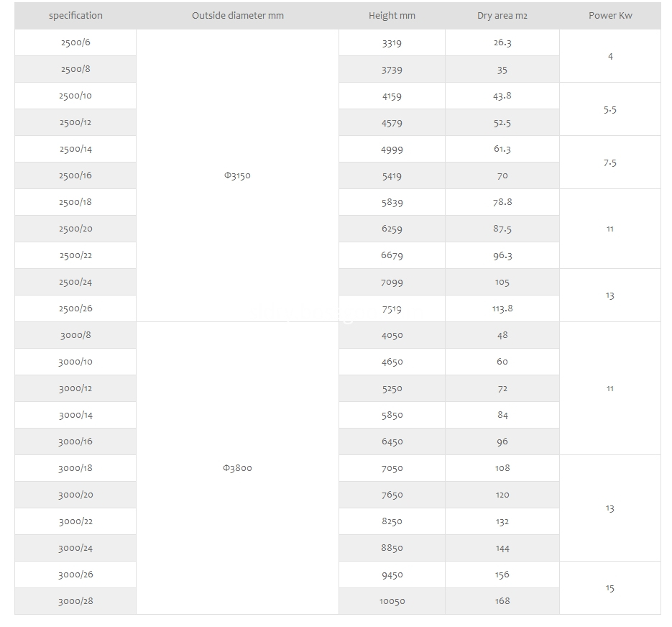Viewport: 672px width, 627px height.
Task: Select the 2500/16 specification cell
Action: [75, 175]
